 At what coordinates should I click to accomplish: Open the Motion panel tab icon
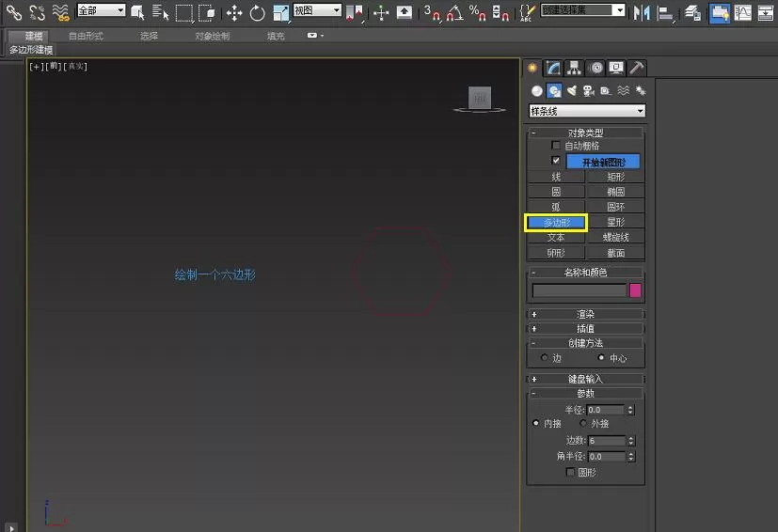click(x=596, y=68)
